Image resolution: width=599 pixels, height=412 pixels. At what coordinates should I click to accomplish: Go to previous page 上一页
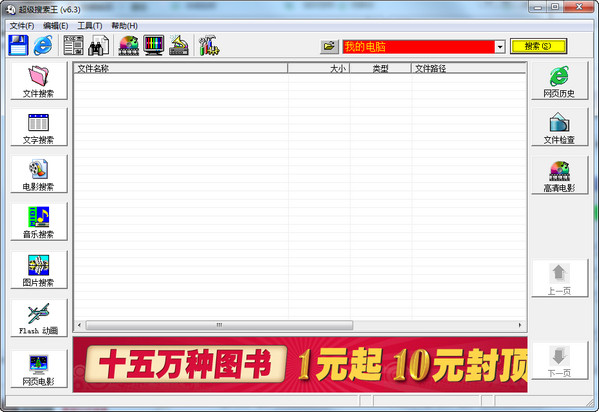pyautogui.click(x=559, y=279)
